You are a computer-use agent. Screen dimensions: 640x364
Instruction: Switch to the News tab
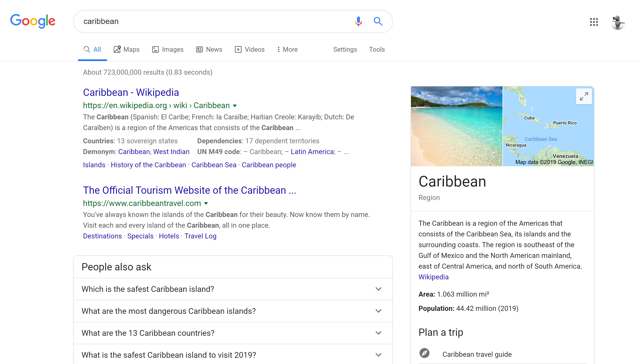pyautogui.click(x=209, y=49)
